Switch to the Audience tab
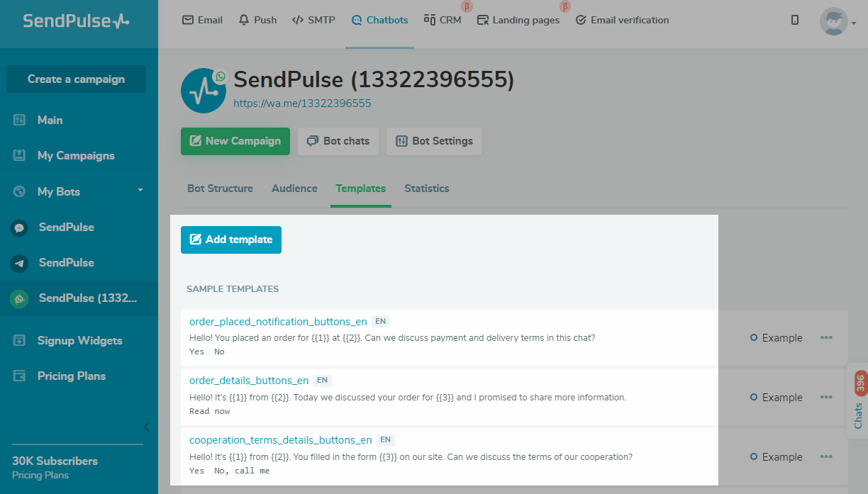 pyautogui.click(x=294, y=189)
